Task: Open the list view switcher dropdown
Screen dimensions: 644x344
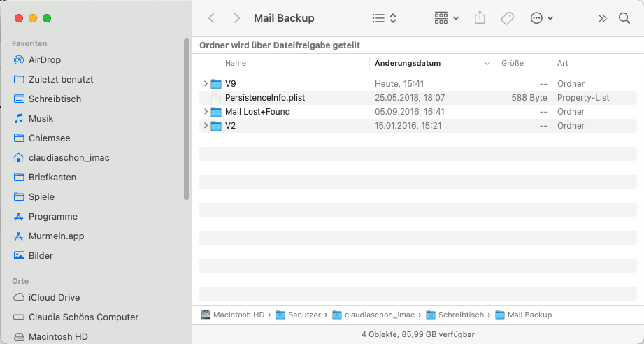Action: point(385,18)
